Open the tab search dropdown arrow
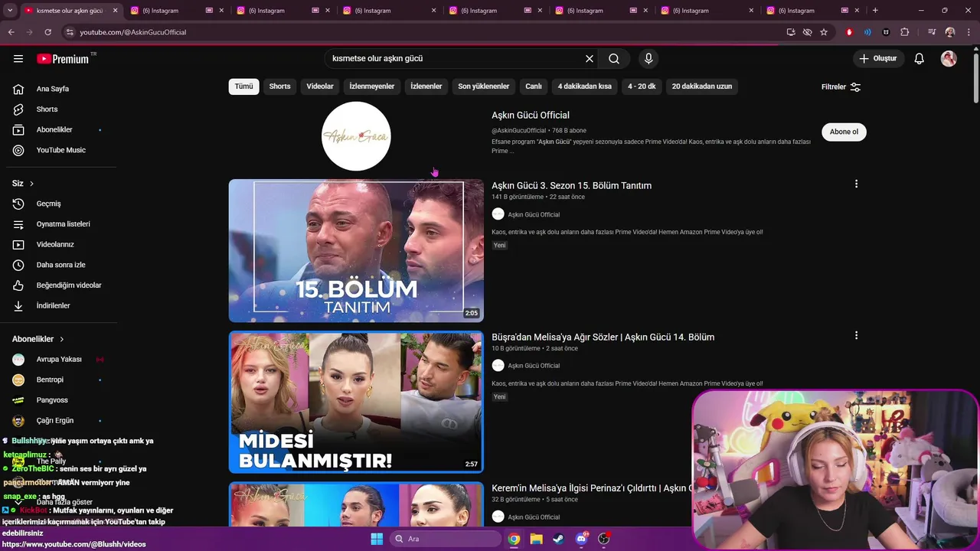Image resolution: width=980 pixels, height=551 pixels. pos(10,11)
